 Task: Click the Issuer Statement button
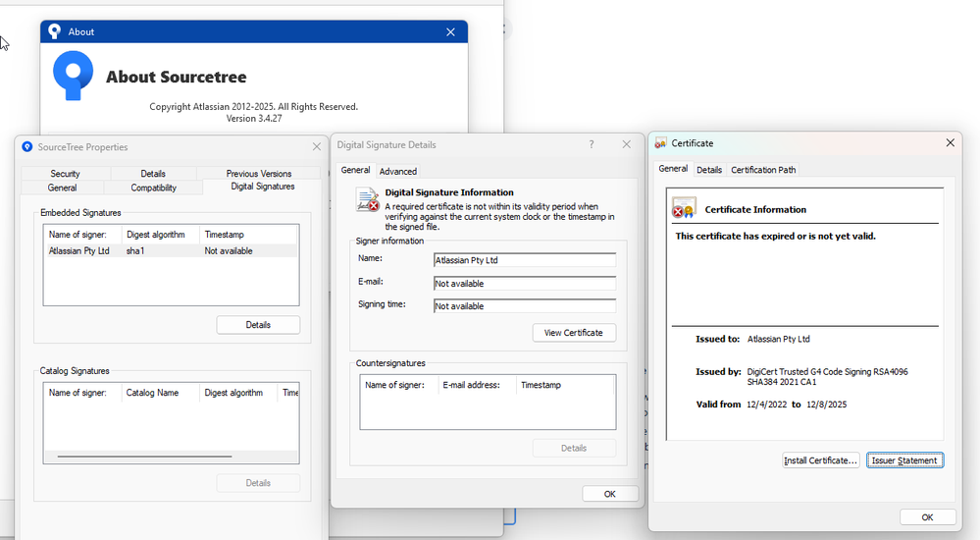coord(904,460)
